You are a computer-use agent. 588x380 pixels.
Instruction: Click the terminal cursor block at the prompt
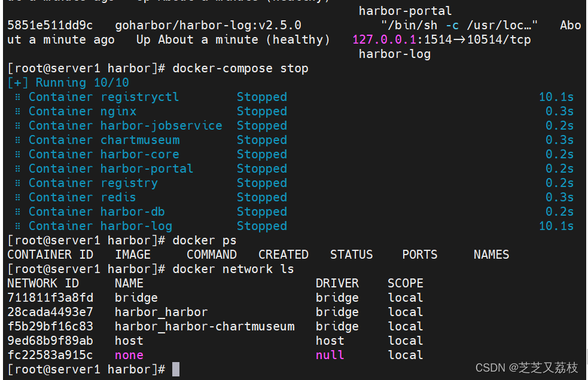(x=176, y=369)
